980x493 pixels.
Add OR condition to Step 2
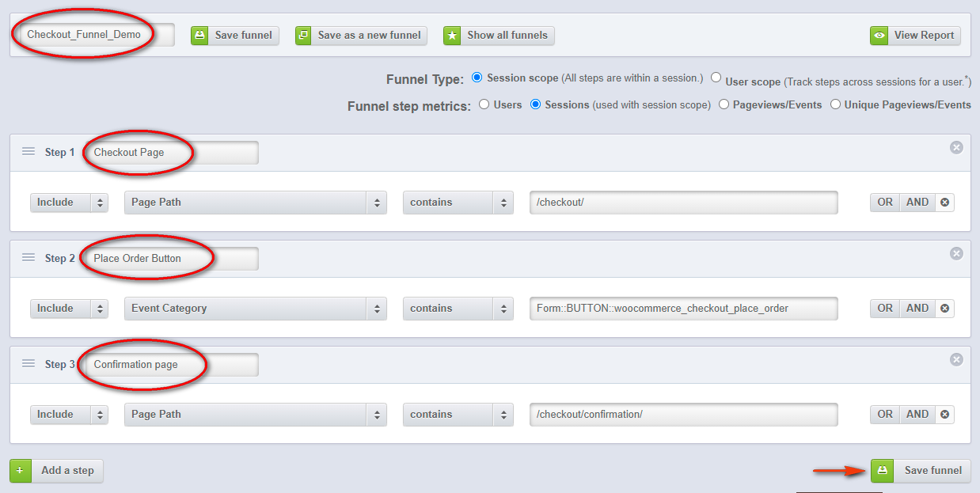885,309
